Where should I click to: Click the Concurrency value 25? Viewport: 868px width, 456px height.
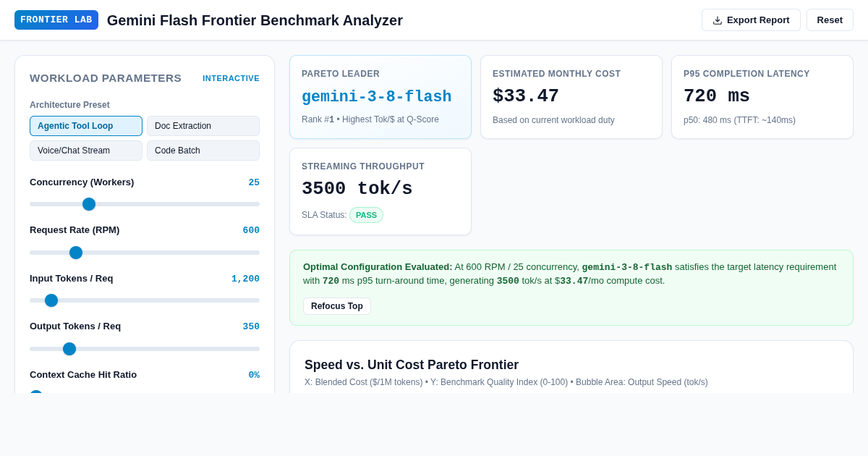(254, 182)
